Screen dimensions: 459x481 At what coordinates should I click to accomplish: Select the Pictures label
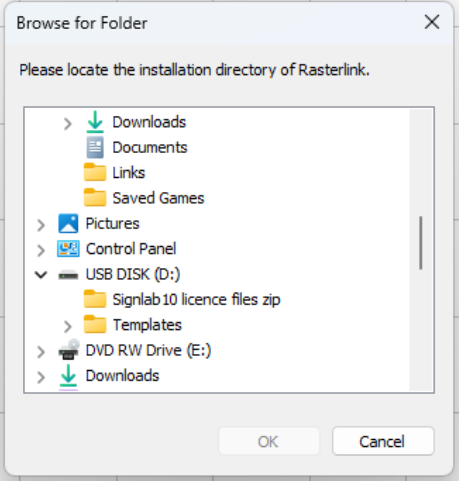pos(112,223)
